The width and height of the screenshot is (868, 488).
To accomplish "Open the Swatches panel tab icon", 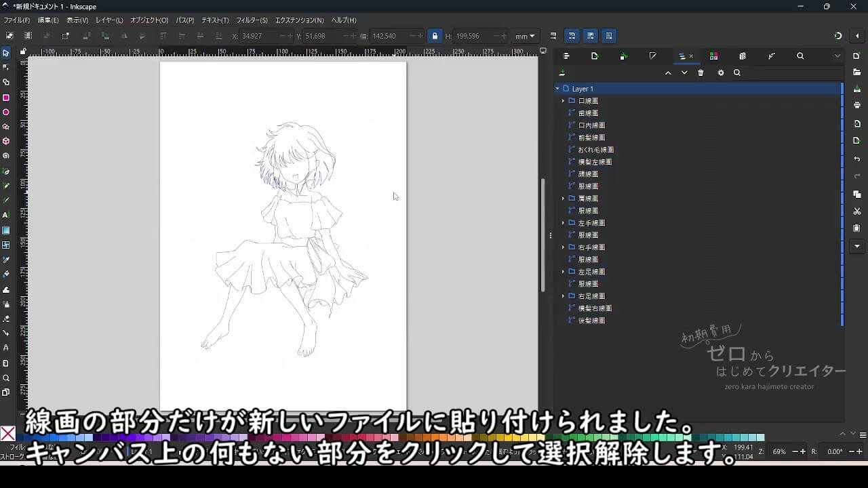I will click(713, 56).
